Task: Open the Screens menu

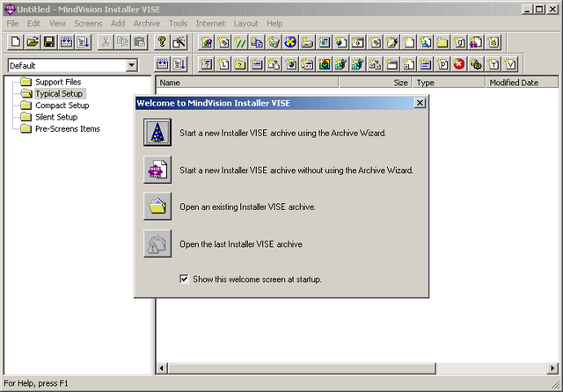Action: pos(88,24)
